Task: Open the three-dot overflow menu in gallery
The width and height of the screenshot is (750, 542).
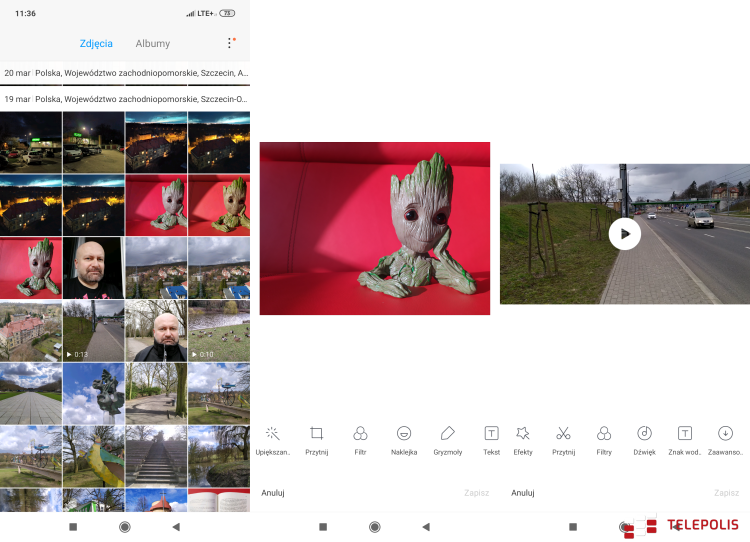Action: [x=229, y=44]
